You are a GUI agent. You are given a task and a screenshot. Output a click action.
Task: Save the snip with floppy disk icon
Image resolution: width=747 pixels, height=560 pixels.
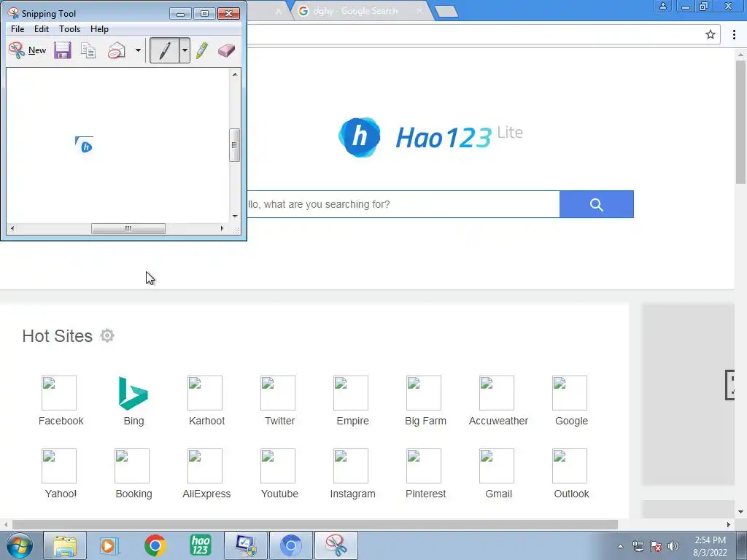[x=63, y=50]
